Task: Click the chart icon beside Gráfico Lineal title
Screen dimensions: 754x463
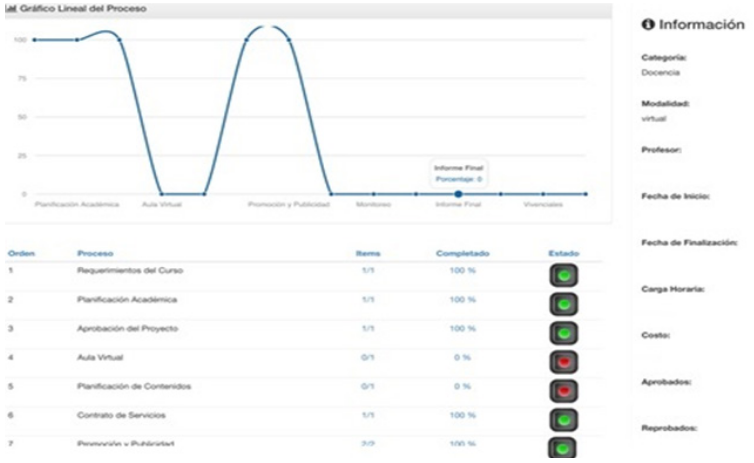Action: (11, 9)
